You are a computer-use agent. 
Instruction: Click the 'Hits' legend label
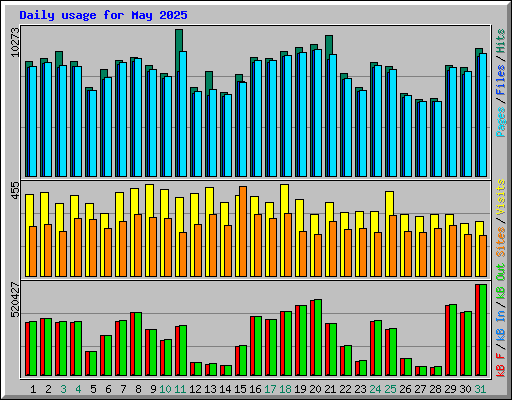[x=501, y=41]
